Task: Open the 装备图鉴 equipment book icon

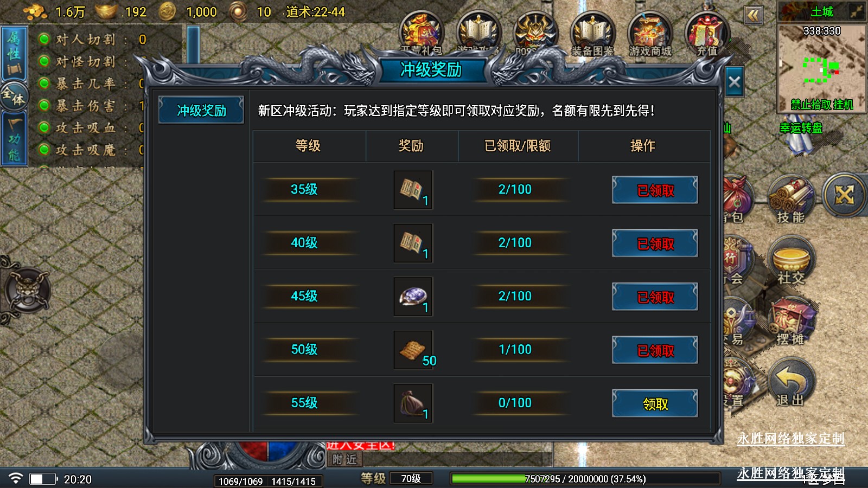Action: point(592,34)
